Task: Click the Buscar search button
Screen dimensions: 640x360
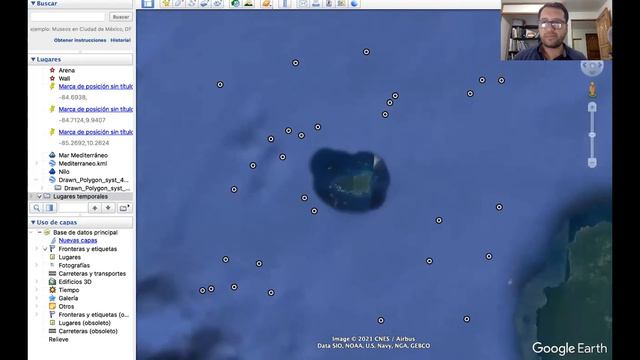Action: coord(120,17)
